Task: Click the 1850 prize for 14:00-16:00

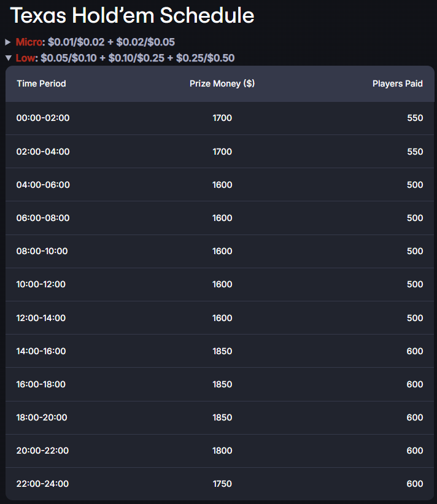Action: [x=222, y=351]
